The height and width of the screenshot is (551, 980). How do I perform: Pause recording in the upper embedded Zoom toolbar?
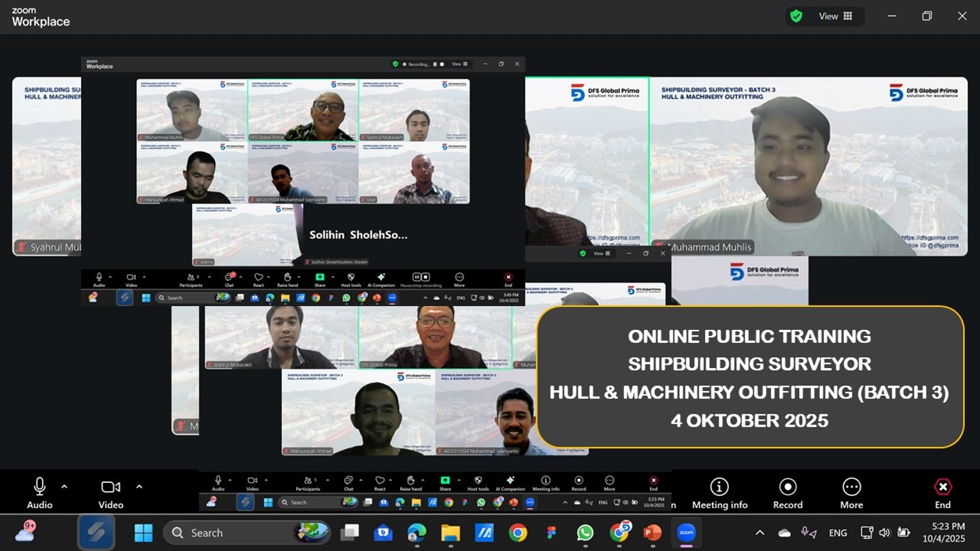point(416,277)
